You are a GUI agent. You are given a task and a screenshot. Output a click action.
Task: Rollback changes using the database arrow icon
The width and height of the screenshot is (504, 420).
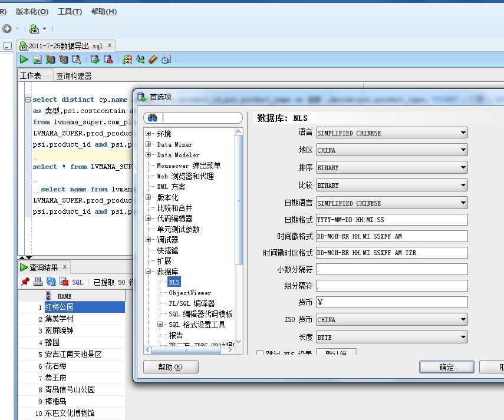[x=108, y=59]
